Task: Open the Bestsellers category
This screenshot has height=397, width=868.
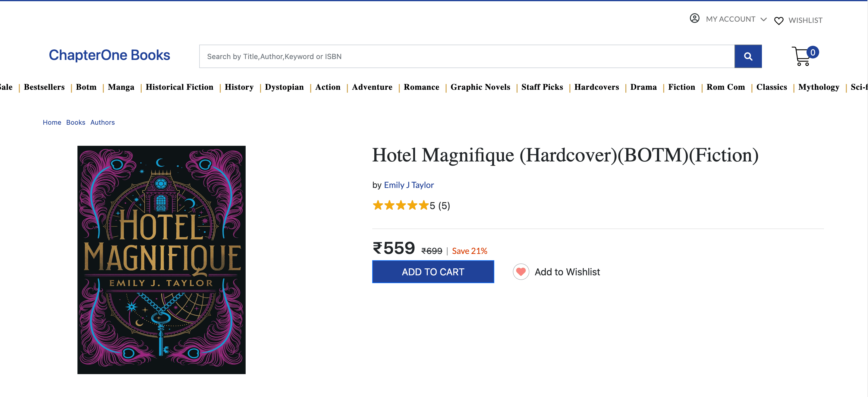Action: point(44,87)
